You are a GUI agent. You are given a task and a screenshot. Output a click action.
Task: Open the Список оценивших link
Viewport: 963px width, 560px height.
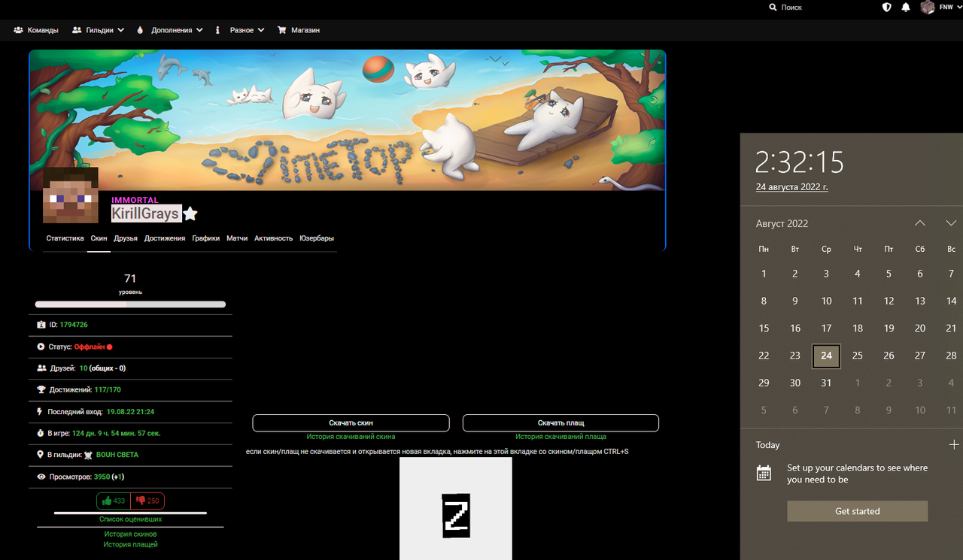tap(130, 519)
